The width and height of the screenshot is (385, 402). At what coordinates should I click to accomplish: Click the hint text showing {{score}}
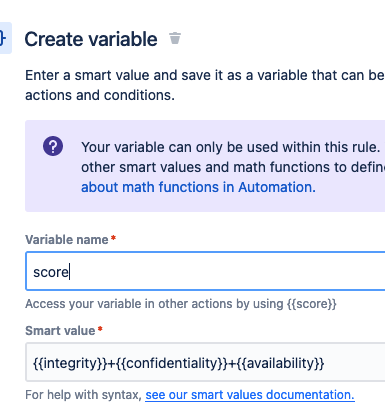pos(181,304)
